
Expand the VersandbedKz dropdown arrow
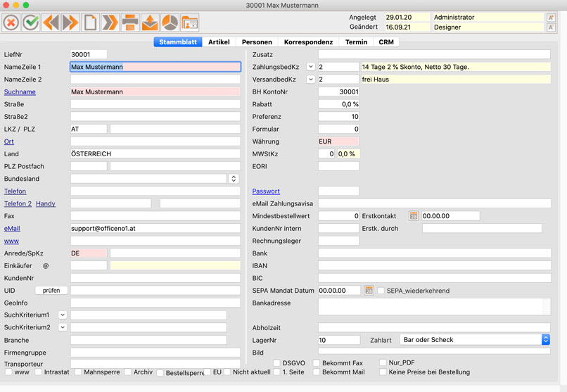pyautogui.click(x=311, y=80)
